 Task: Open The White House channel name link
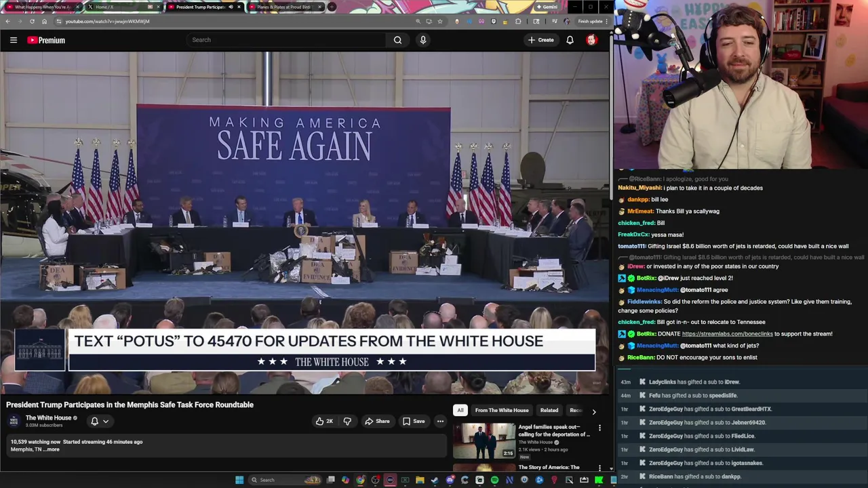(x=48, y=418)
